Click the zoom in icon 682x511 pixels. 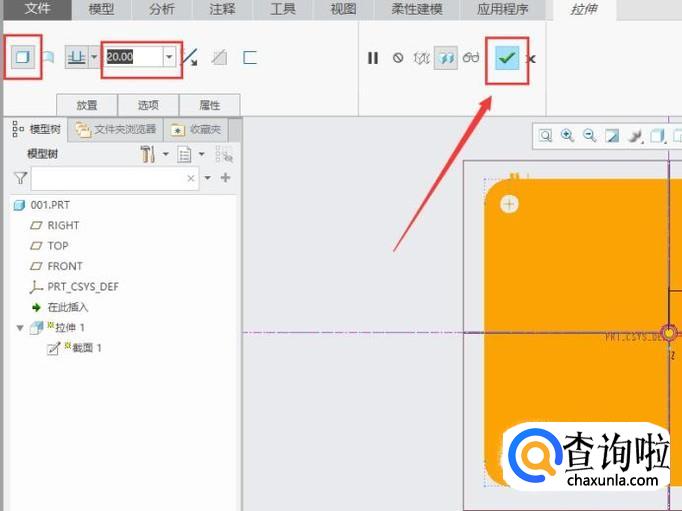[x=568, y=136]
